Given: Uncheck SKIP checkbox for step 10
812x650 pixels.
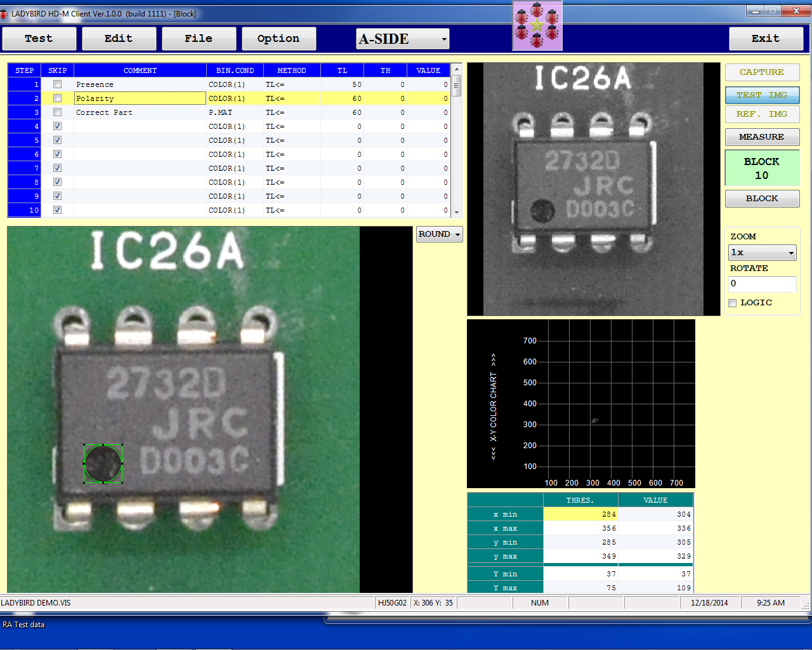Looking at the screenshot, I should 57,210.
